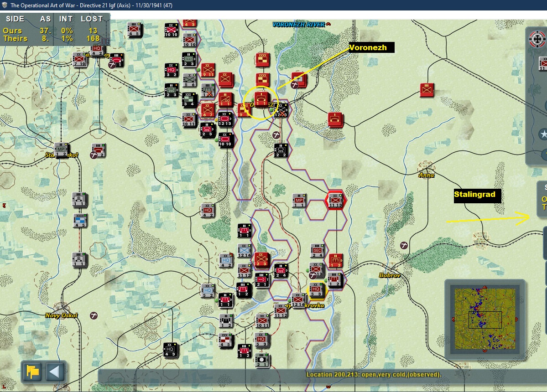The height and width of the screenshot is (392, 547).
Task: Select the light blue HQ counter 5 2
Action: [208, 291]
